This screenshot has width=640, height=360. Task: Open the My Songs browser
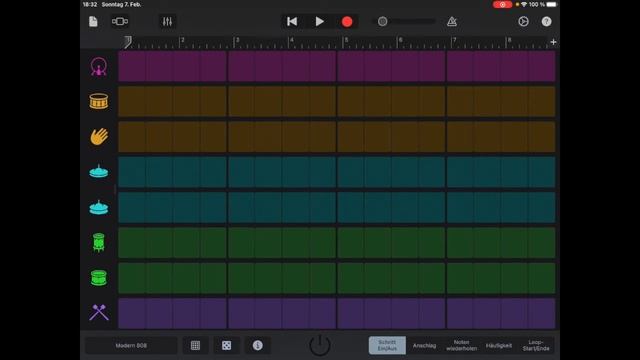click(x=93, y=21)
